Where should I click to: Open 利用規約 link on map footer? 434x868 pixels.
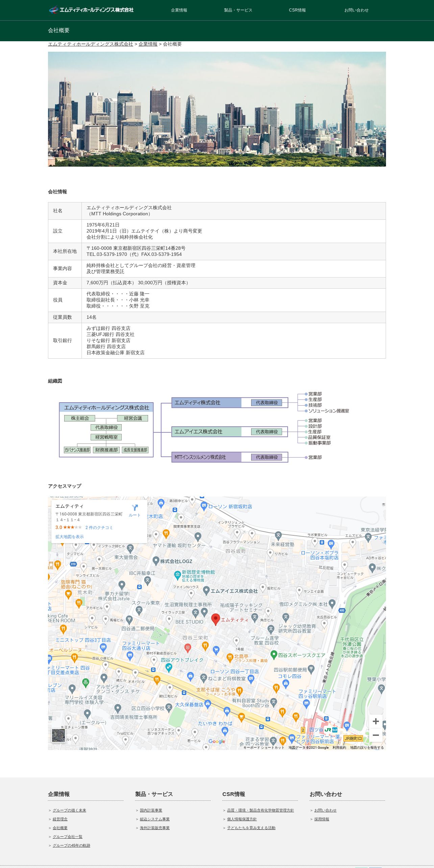pyautogui.click(x=339, y=747)
